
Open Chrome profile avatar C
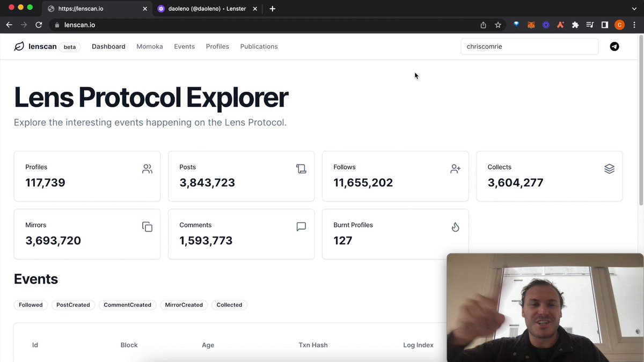tap(619, 25)
